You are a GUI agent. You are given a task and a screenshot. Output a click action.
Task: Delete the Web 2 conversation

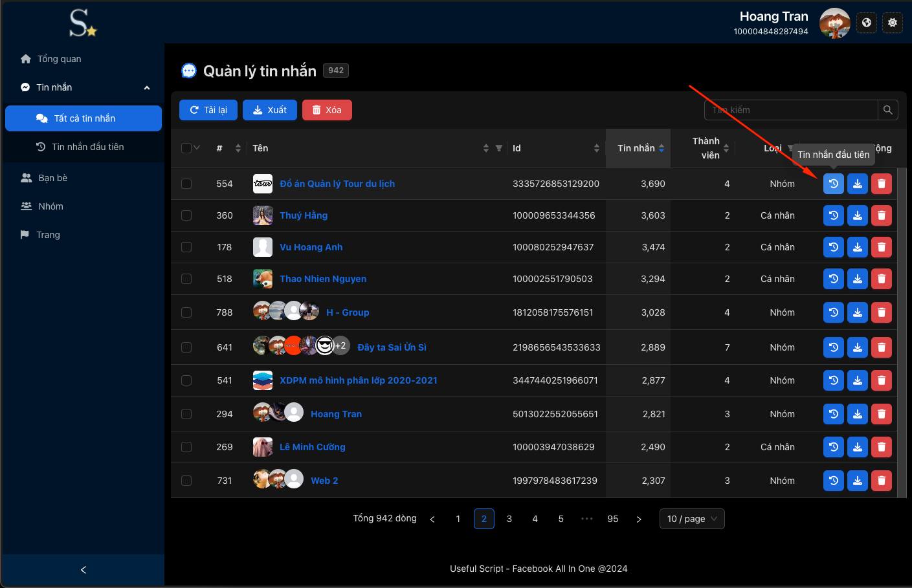click(x=882, y=481)
